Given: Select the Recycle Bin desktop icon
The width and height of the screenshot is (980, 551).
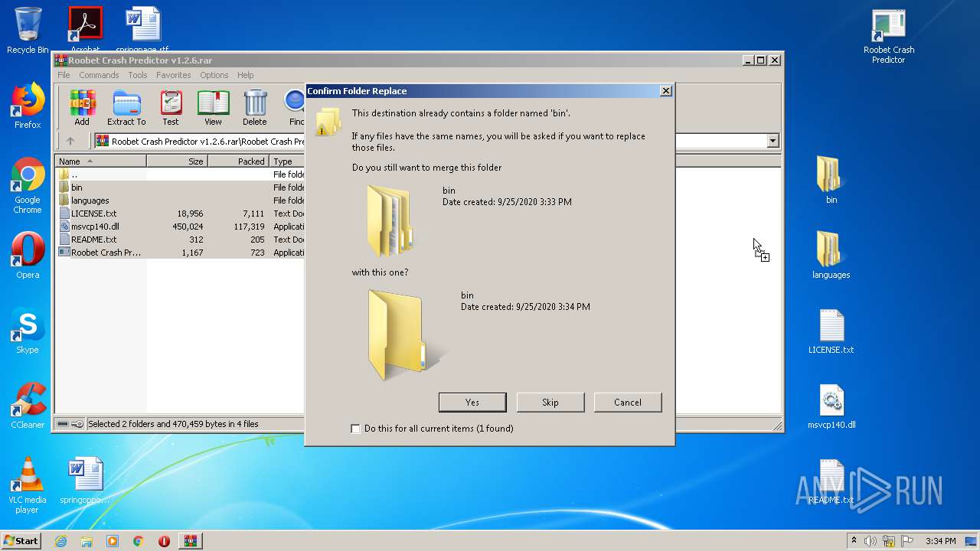Looking at the screenshot, I should point(28,31).
